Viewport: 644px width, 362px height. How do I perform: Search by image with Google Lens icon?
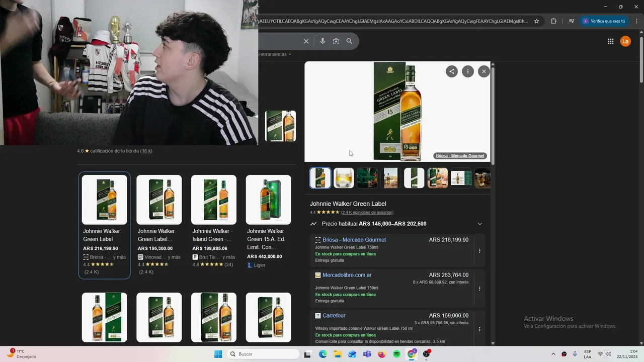pyautogui.click(x=336, y=41)
